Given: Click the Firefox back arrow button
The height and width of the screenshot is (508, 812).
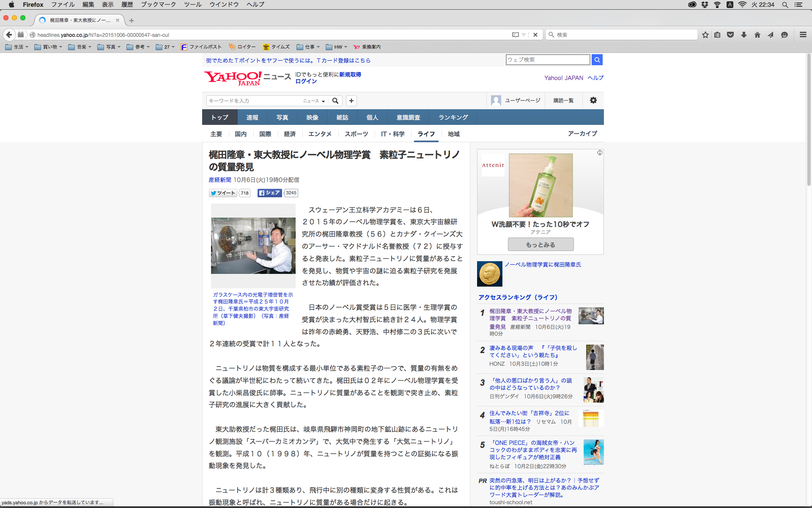Looking at the screenshot, I should (9, 35).
